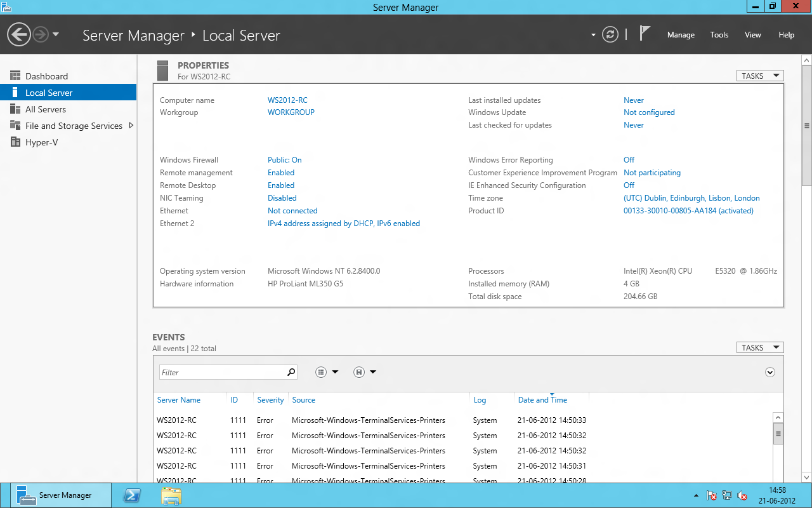The image size is (812, 508).
Task: Open the Manage menu
Action: click(x=681, y=35)
